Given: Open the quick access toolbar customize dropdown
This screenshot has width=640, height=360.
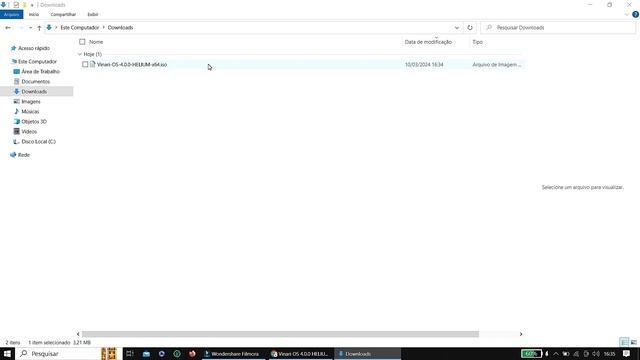Looking at the screenshot, I should tap(32, 5).
